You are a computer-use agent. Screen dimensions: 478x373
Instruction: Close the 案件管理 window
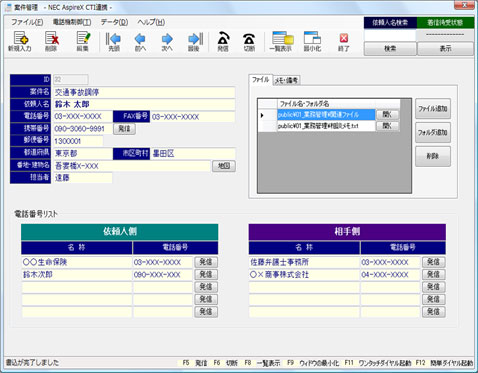click(x=464, y=4)
